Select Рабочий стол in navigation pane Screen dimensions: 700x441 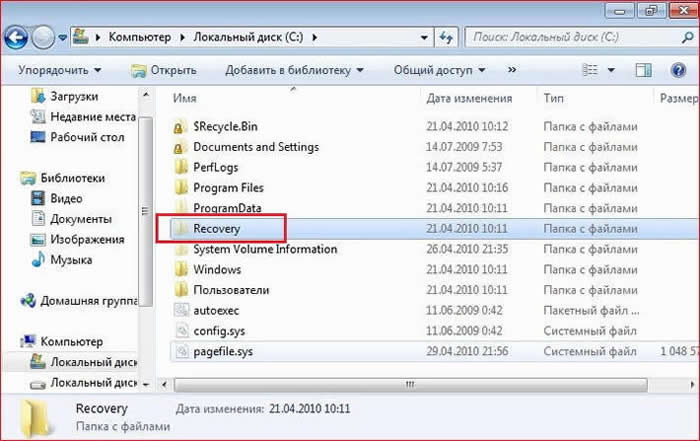pos(77,137)
